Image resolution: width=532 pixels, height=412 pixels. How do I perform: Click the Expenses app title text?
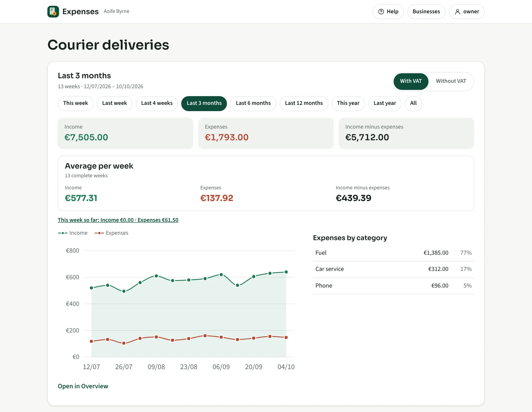click(x=80, y=12)
